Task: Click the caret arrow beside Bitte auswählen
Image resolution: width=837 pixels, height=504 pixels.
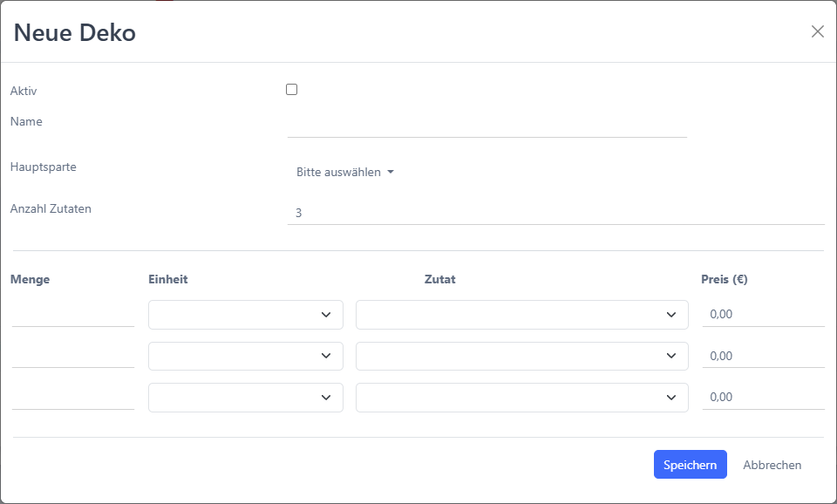Action: point(391,172)
